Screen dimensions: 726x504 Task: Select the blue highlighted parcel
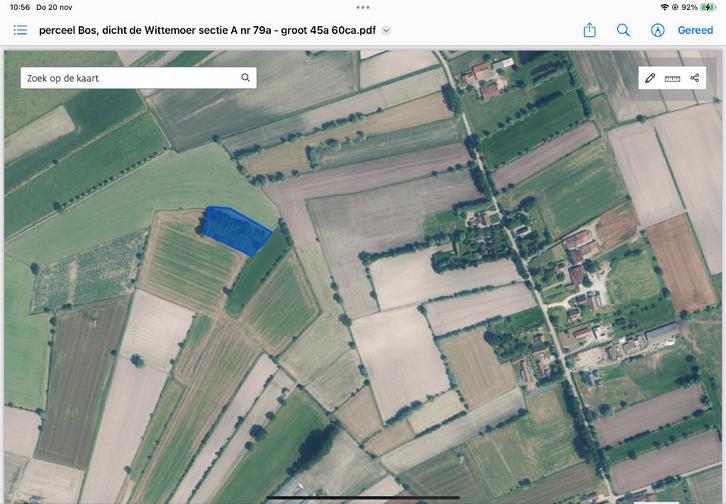point(237,230)
